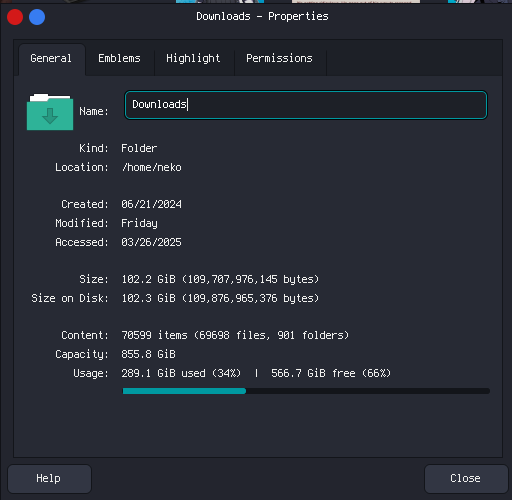The width and height of the screenshot is (512, 500).
Task: Click the /home/neko location text
Action: point(152,167)
